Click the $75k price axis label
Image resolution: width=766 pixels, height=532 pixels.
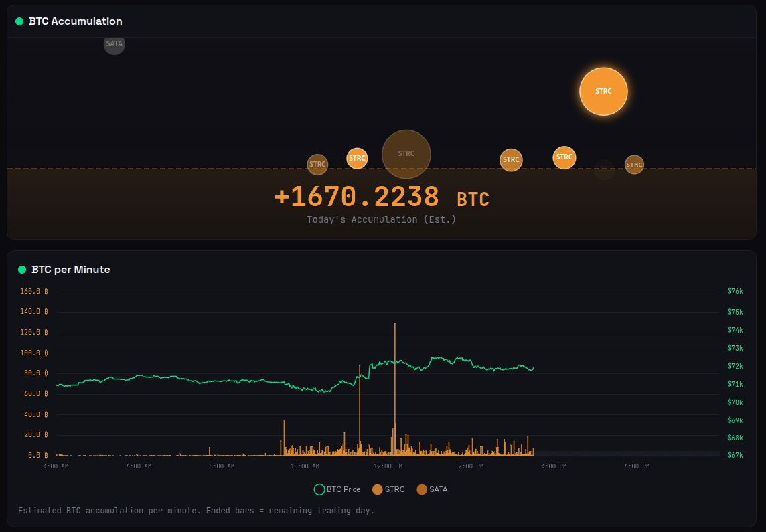pyautogui.click(x=735, y=312)
